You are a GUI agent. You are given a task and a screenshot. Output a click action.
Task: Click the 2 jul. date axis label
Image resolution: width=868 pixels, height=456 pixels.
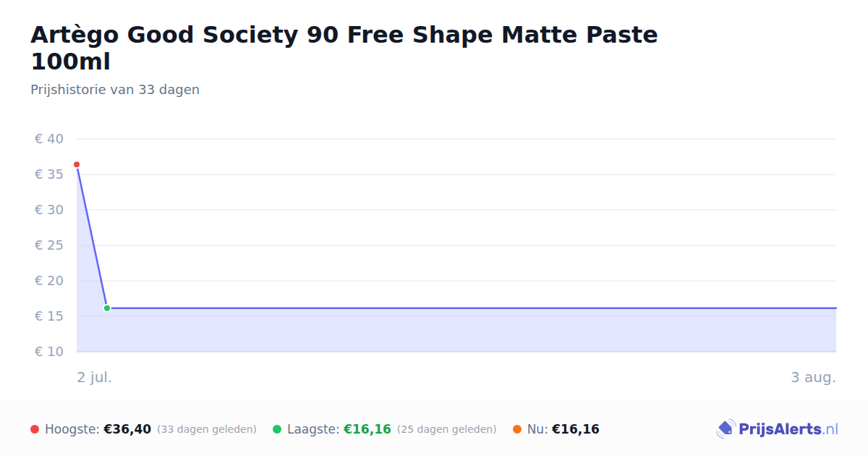(95, 377)
